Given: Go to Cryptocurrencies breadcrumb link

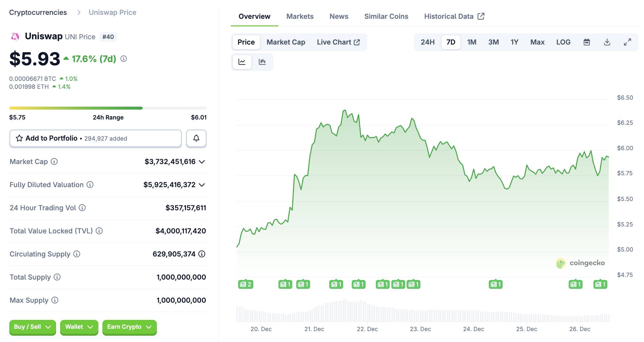Looking at the screenshot, I should pos(38,13).
